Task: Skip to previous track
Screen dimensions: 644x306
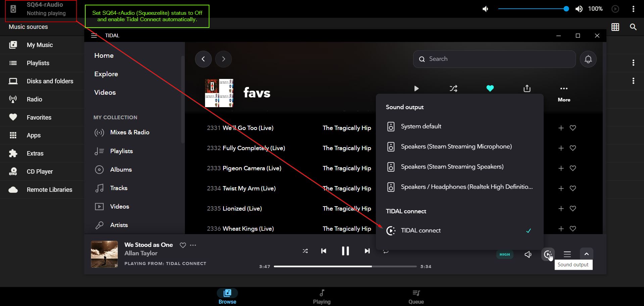Action: 324,251
